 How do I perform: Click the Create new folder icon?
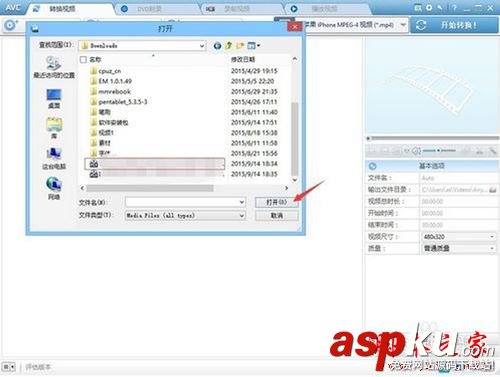click(240, 45)
